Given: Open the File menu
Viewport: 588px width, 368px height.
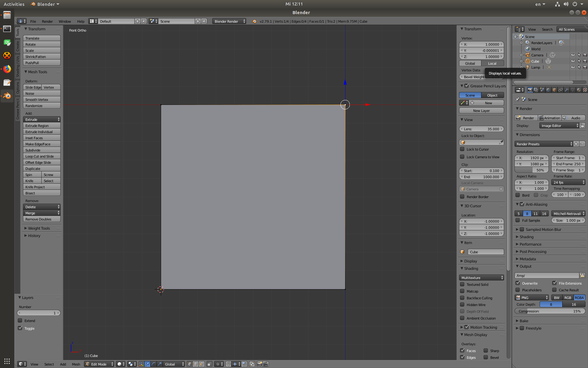Looking at the screenshot, I should pos(33,21).
